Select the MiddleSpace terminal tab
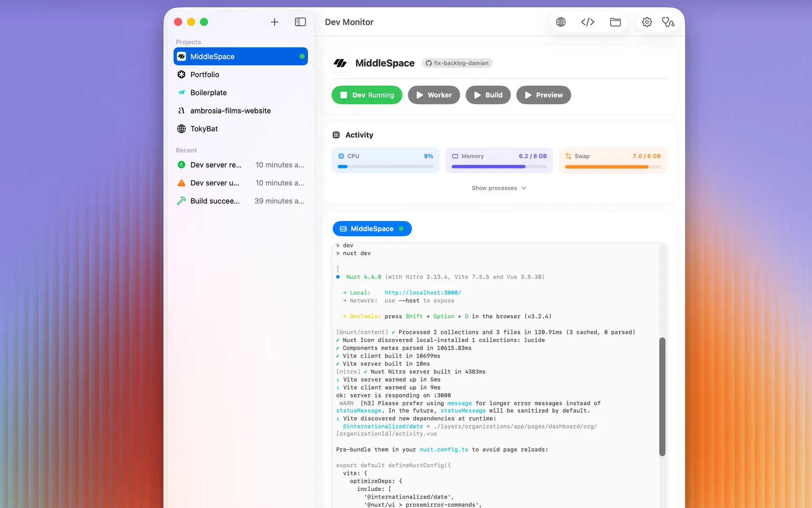812x508 pixels. (372, 229)
